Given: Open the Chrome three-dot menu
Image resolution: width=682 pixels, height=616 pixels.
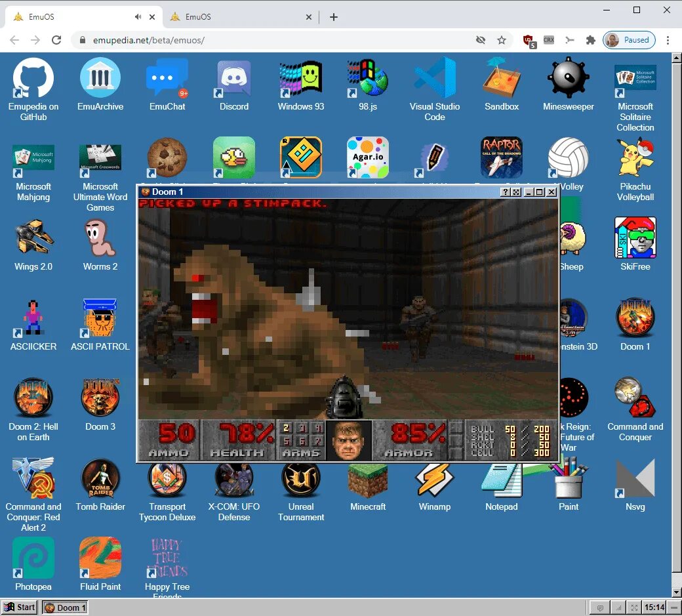Looking at the screenshot, I should tap(668, 40).
